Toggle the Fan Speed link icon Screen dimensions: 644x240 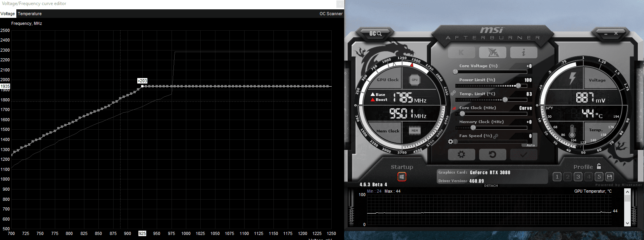(496, 136)
